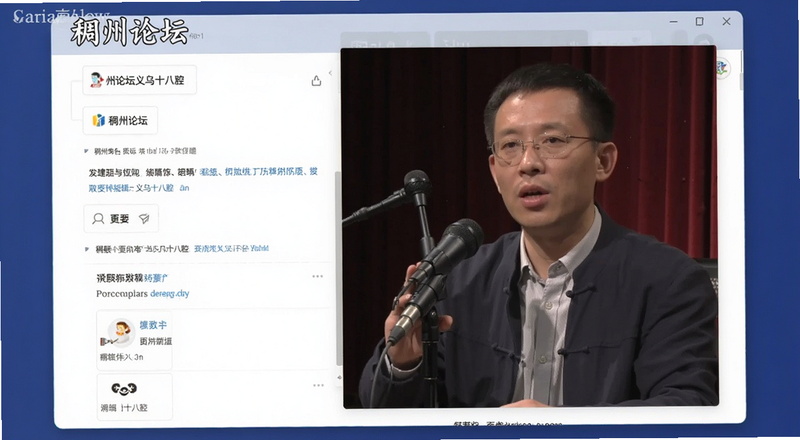Image resolution: width=800 pixels, height=440 pixels.
Task: Open the blue name link beside the cartoon avatar
Action: coord(153,325)
